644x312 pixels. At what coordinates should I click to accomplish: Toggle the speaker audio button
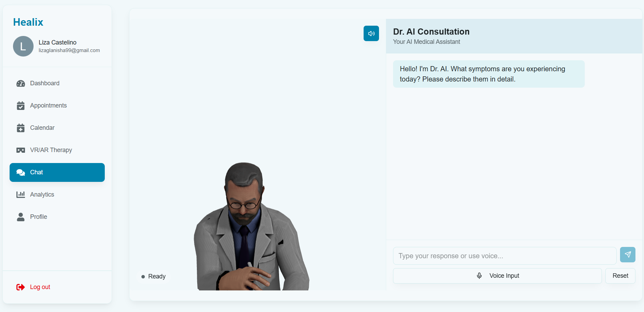tap(371, 34)
